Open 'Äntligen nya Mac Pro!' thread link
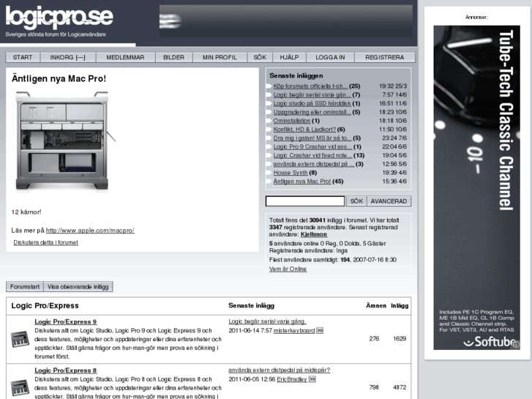532x399 pixels. tap(302, 182)
